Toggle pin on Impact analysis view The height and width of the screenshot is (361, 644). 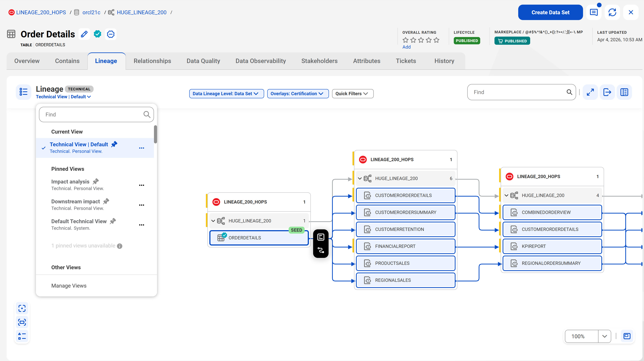click(96, 181)
